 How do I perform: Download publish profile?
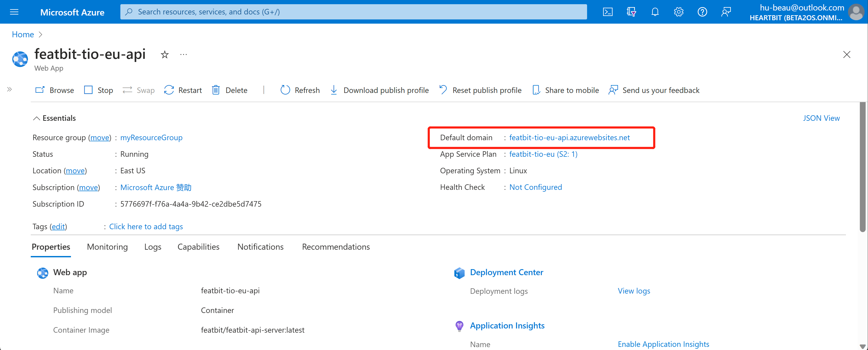[x=379, y=90]
